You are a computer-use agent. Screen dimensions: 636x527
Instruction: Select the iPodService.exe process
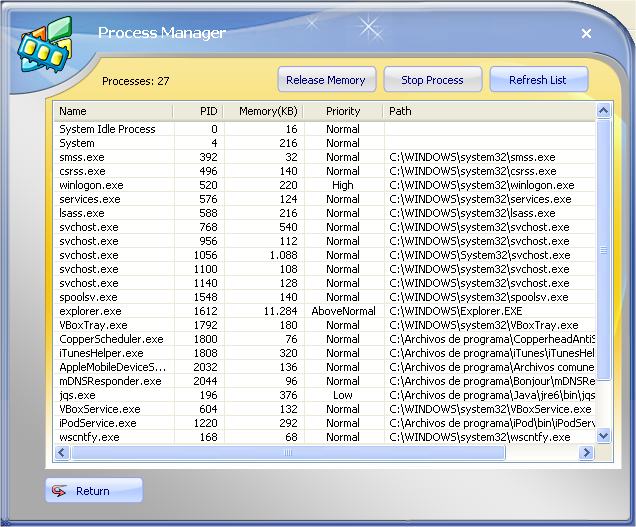point(324,423)
